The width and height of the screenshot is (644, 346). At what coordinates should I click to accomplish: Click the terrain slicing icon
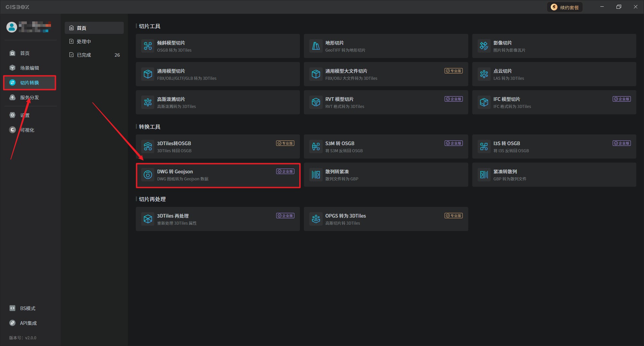[x=316, y=46]
